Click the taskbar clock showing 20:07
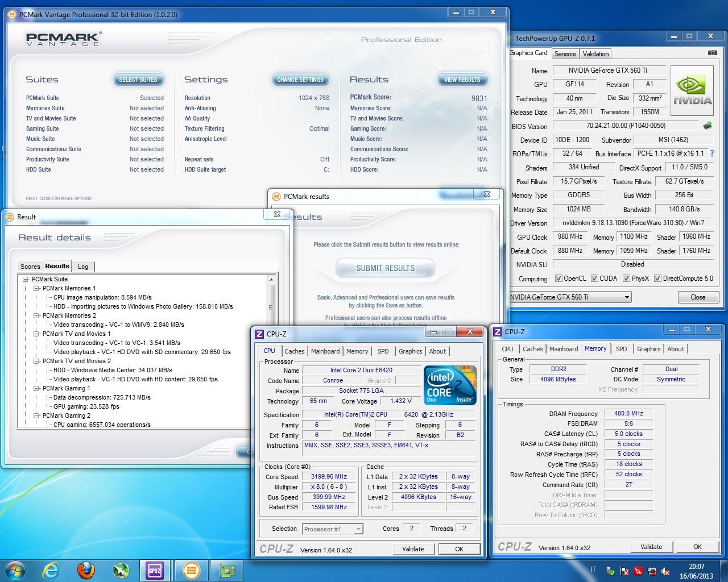The image size is (728, 582). pyautogui.click(x=696, y=571)
